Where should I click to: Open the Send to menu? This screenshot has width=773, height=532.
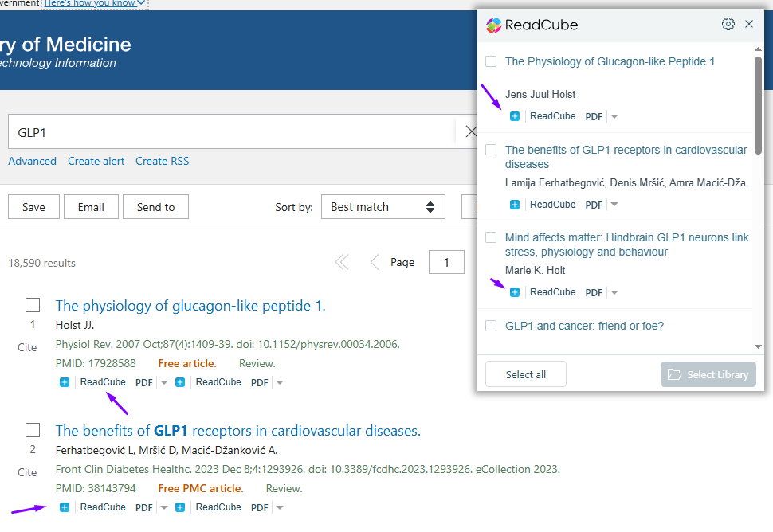156,207
